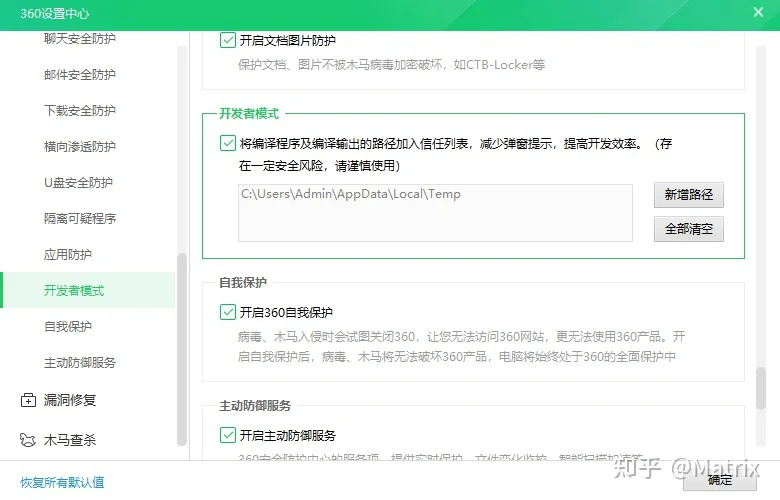Click the 主动防御服务 section heading
The width and height of the screenshot is (780, 500).
(255, 405)
